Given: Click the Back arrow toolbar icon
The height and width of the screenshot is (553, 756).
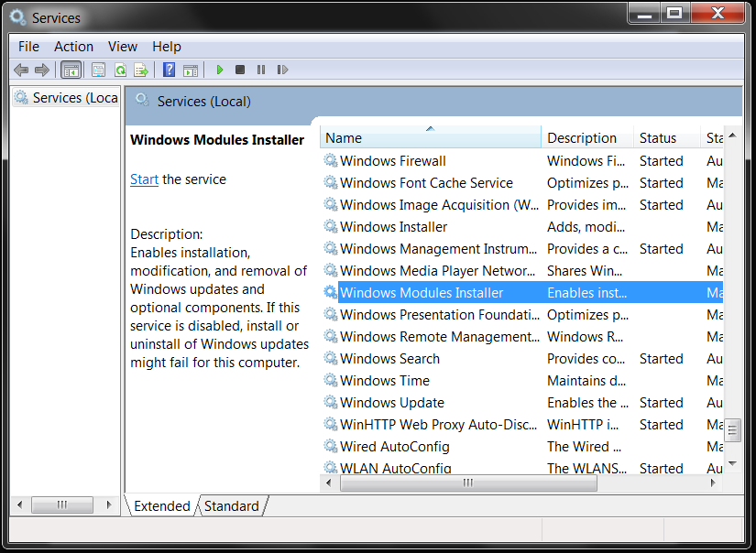Looking at the screenshot, I should [x=21, y=70].
